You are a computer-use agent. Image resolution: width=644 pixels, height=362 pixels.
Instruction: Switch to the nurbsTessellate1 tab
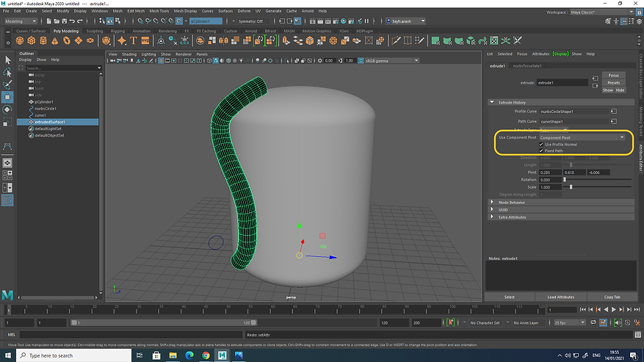tap(527, 66)
